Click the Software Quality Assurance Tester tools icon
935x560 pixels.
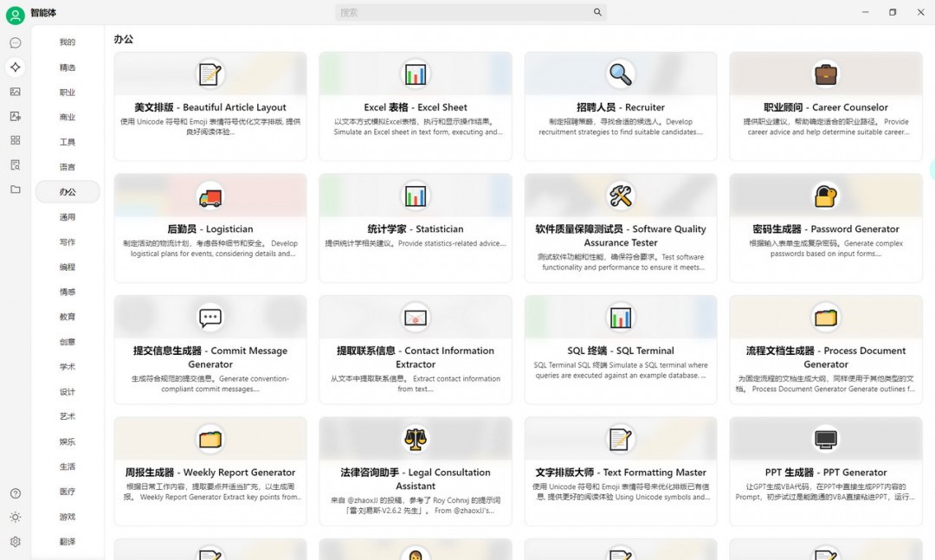[x=620, y=196]
